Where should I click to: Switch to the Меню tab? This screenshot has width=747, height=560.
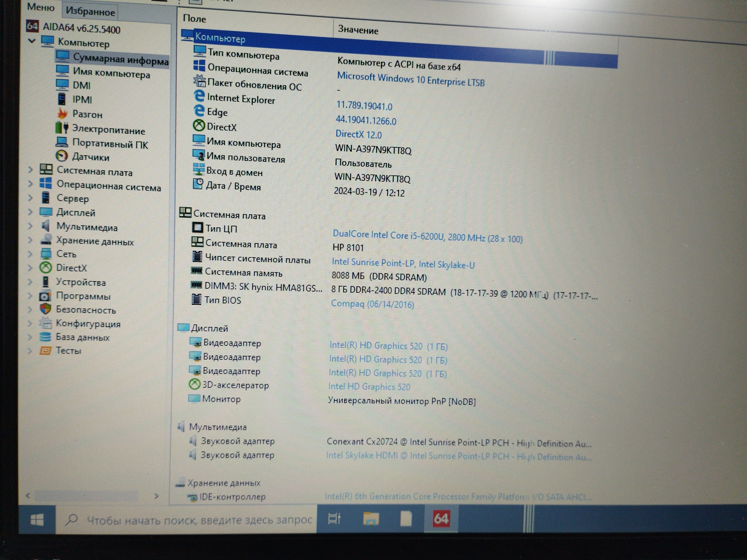pyautogui.click(x=40, y=7)
